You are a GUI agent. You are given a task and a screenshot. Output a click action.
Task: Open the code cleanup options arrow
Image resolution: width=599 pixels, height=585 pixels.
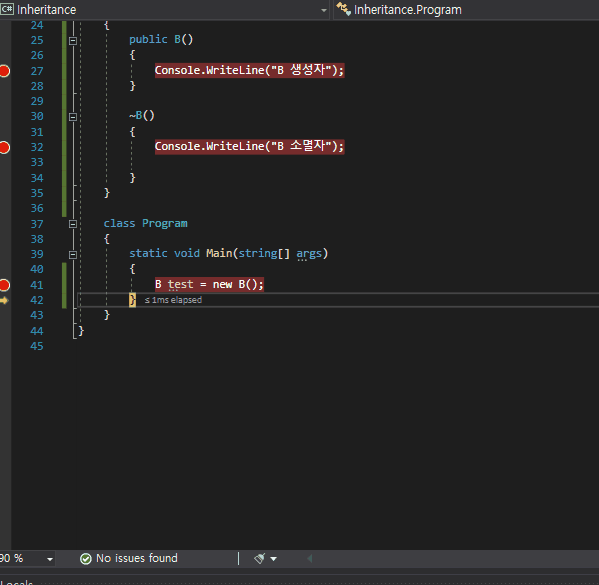pyautogui.click(x=274, y=559)
